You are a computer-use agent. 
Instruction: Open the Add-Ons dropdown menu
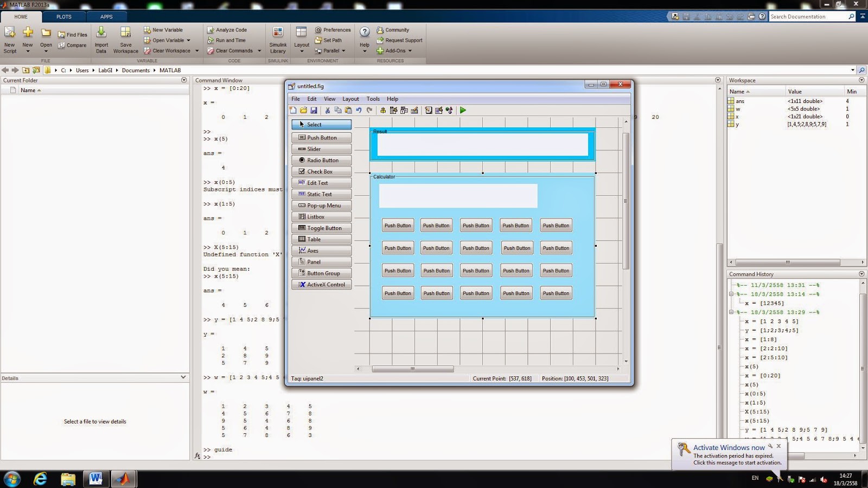(410, 51)
